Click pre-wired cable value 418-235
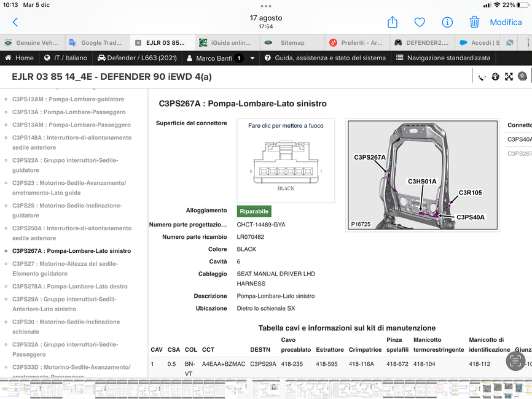This screenshot has height=399, width=532. point(292,364)
